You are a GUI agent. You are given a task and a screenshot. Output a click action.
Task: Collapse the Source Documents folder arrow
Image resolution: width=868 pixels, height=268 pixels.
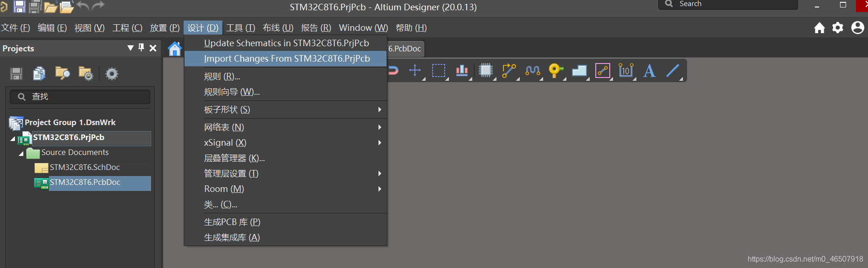(21, 154)
